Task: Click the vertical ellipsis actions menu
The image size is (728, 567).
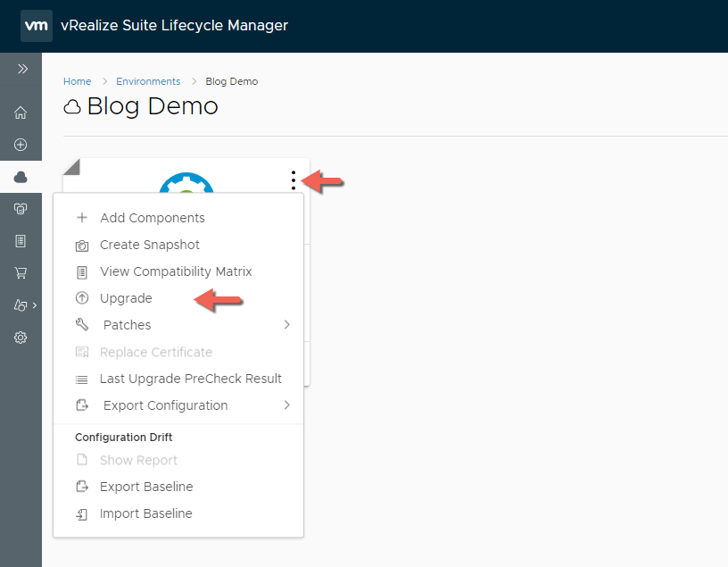Action: tap(294, 180)
